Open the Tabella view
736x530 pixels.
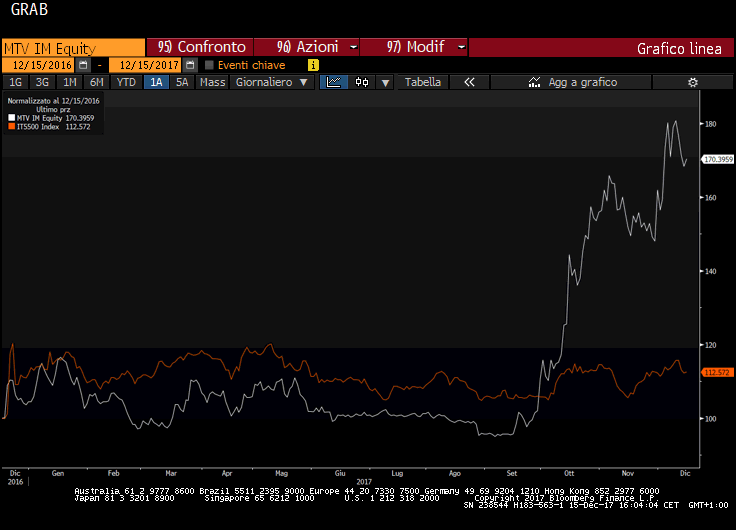[422, 82]
